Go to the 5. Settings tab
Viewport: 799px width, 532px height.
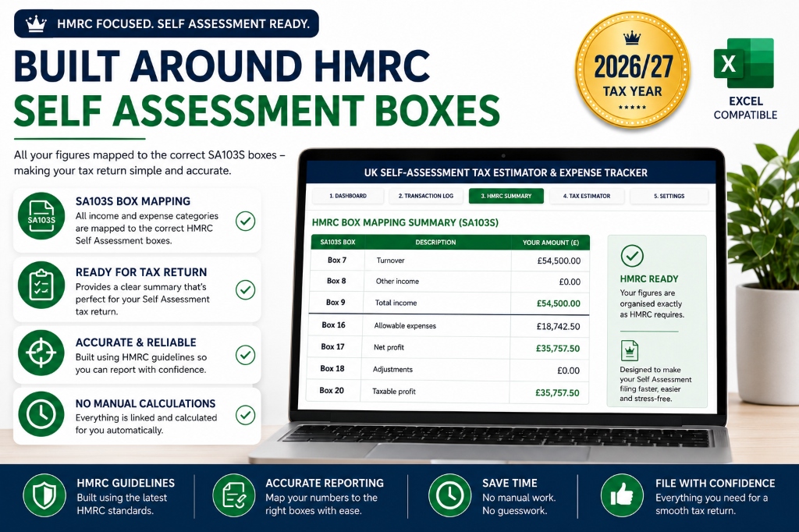669,197
